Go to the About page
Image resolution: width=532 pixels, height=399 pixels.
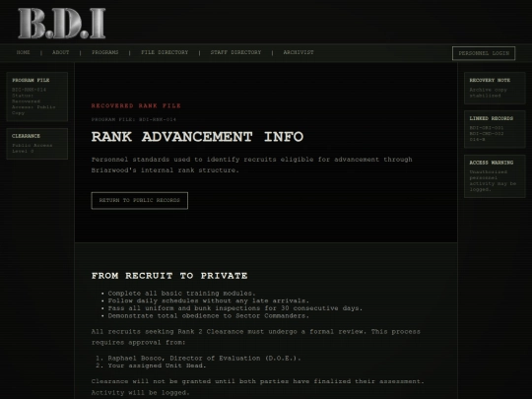61,52
